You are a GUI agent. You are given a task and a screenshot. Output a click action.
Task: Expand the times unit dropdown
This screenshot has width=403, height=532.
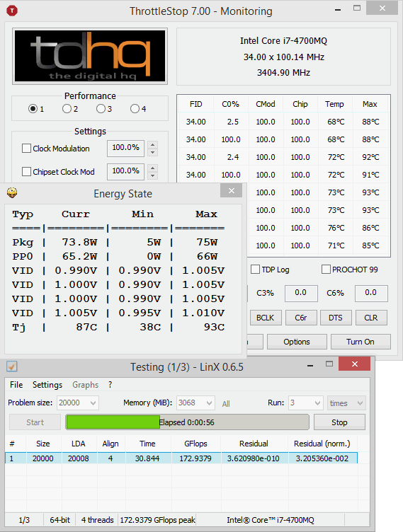tap(361, 403)
